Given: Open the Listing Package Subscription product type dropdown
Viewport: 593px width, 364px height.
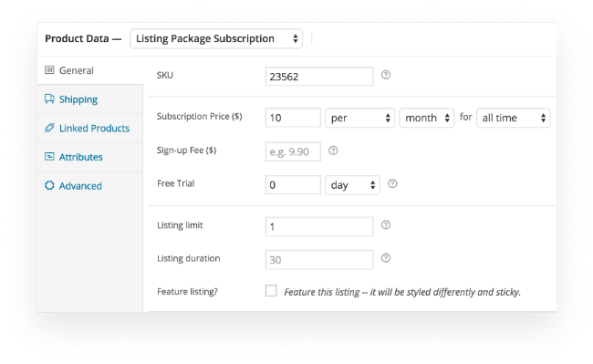Looking at the screenshot, I should click(216, 38).
